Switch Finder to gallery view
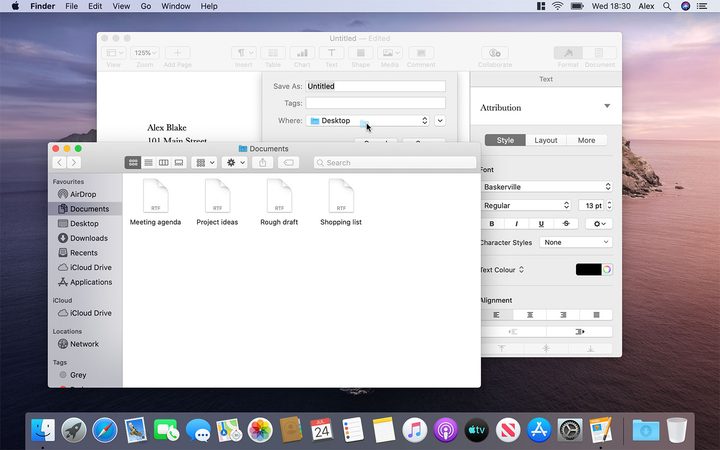Image resolution: width=720 pixels, height=450 pixels. [179, 163]
